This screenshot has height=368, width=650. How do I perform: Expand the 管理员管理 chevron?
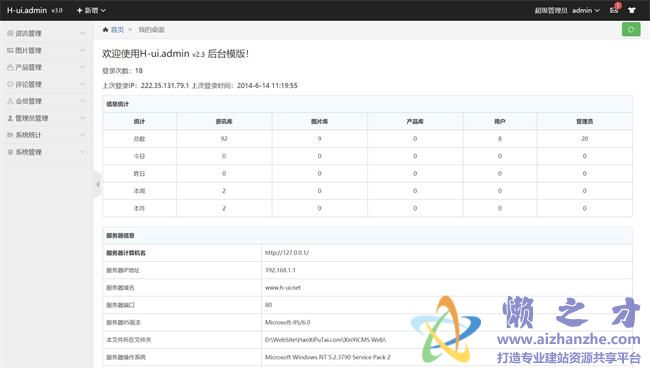[x=82, y=118]
